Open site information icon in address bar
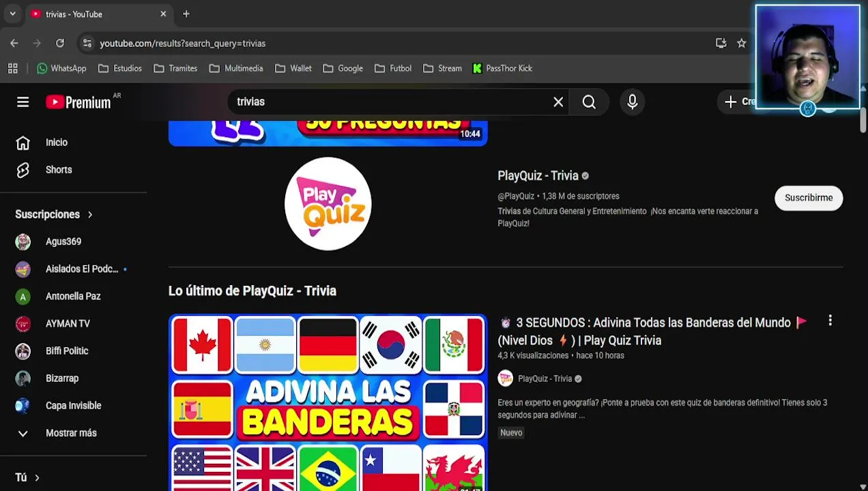Screen dimensions: 868x491 pyautogui.click(x=87, y=43)
